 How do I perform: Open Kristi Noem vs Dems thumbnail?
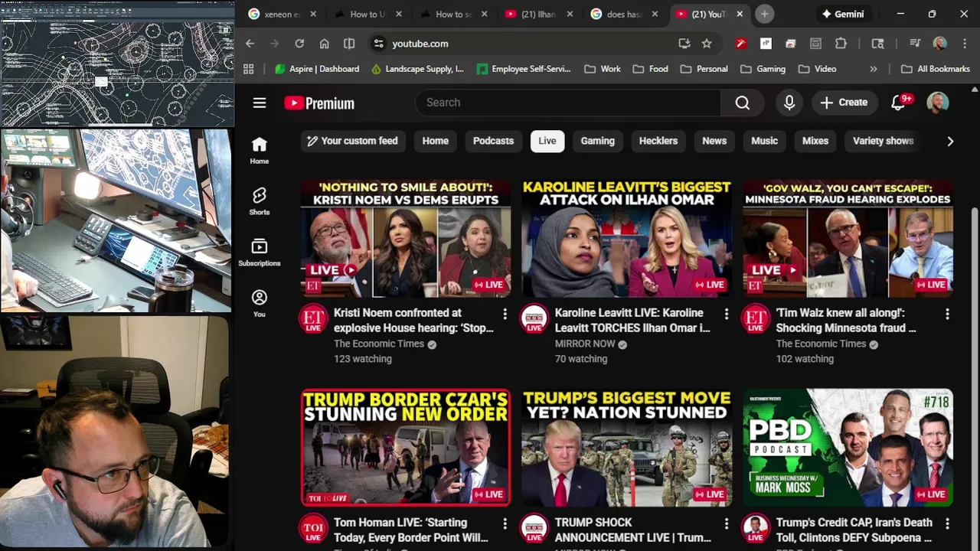click(x=406, y=238)
